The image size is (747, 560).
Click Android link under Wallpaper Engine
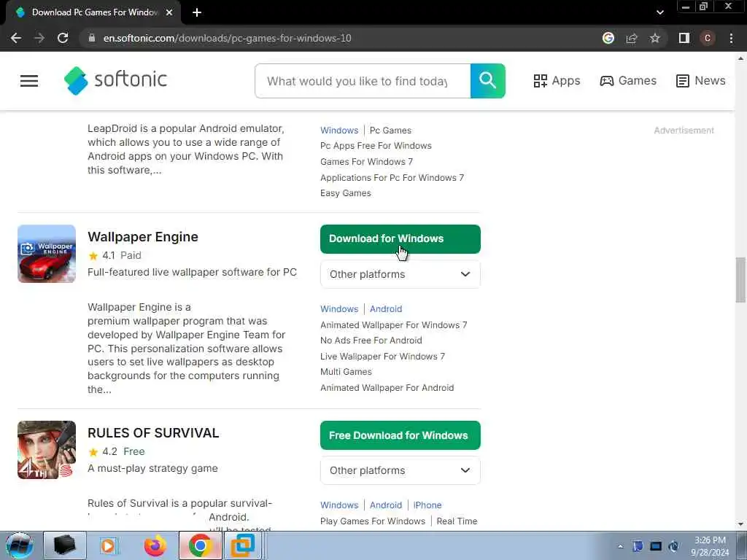[x=386, y=309]
